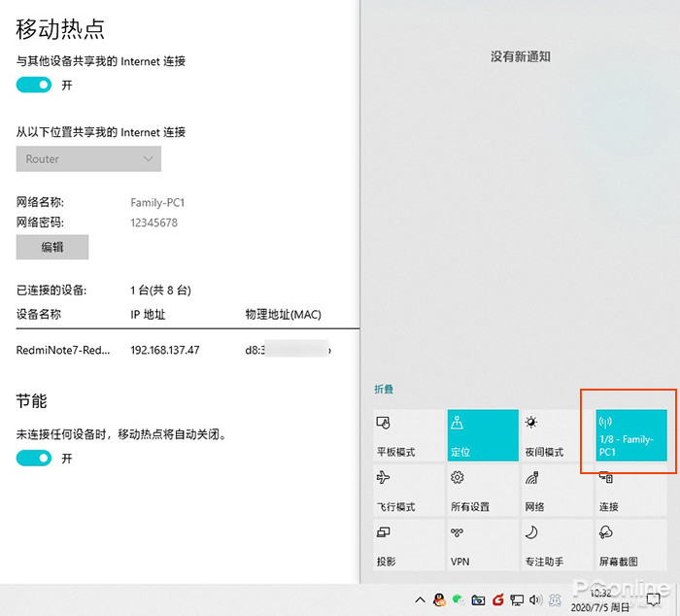Screen dimensions: 680x616
Task: Open the taskbar volume icon
Action: click(x=536, y=599)
